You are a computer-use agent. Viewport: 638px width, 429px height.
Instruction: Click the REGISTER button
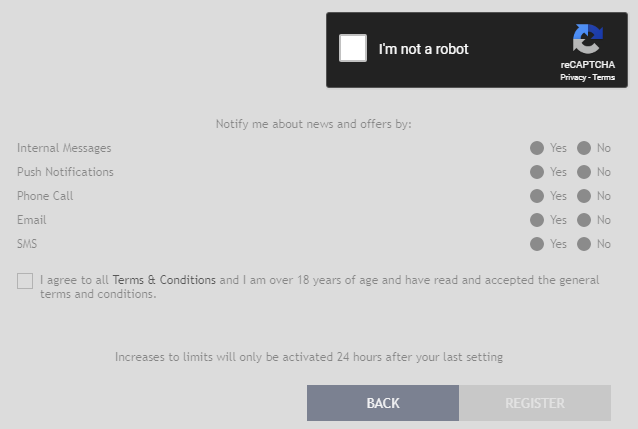(x=535, y=403)
